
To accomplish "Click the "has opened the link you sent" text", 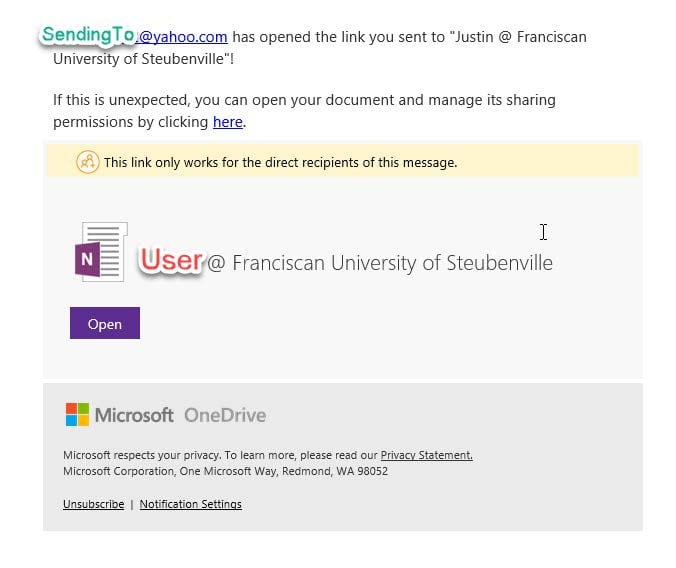I will [x=338, y=37].
